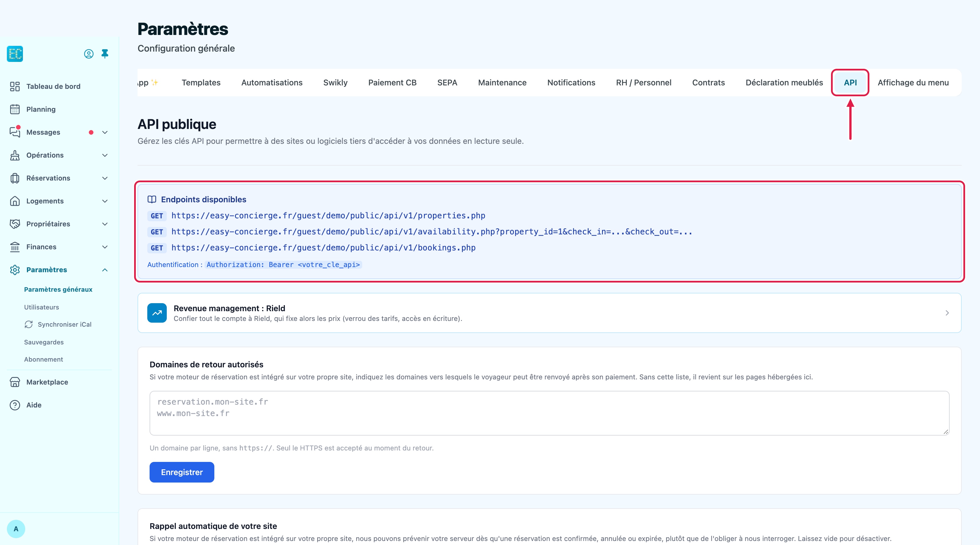Click the Finances bank icon
Viewport: 980px width, 545px height.
pyautogui.click(x=15, y=247)
